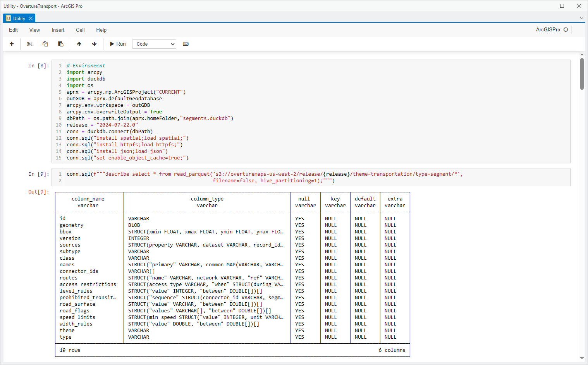
Task: Click the notebook vertical scrollbar thumb
Action: click(582, 74)
